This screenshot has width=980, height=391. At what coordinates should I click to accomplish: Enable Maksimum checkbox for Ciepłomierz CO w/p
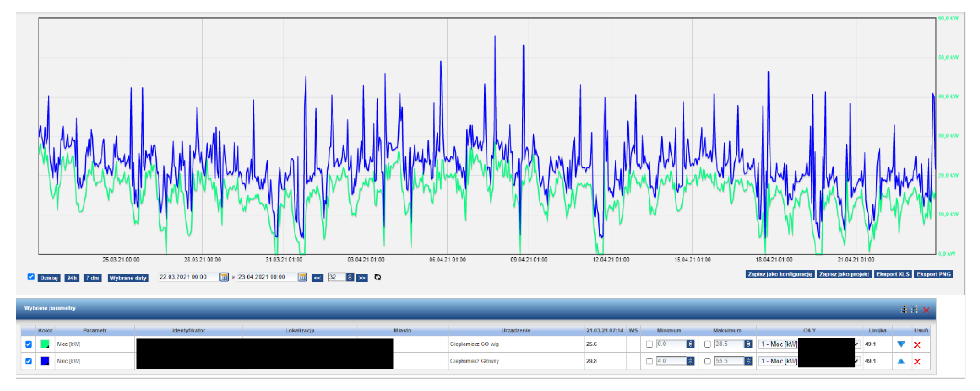point(707,344)
